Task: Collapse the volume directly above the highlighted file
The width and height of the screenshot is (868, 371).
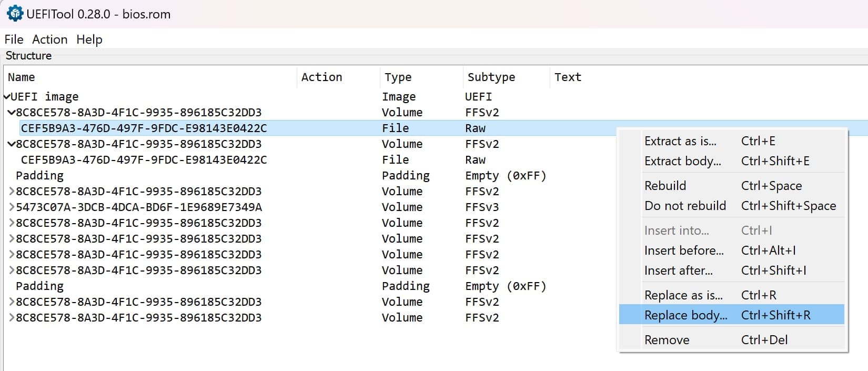Action: click(12, 113)
